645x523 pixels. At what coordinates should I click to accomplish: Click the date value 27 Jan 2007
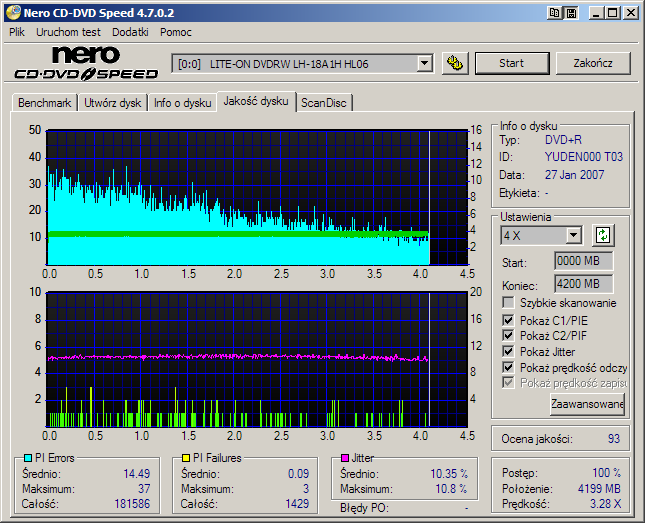[x=575, y=175]
